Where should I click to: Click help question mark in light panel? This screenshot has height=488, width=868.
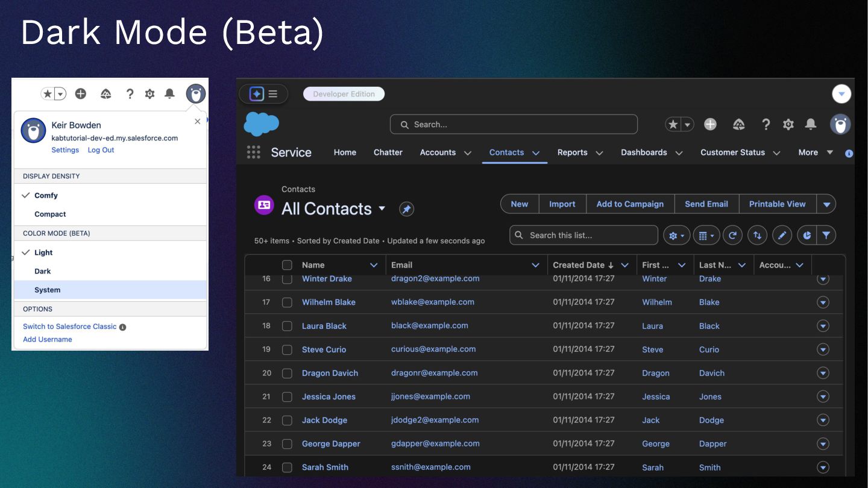(x=130, y=93)
